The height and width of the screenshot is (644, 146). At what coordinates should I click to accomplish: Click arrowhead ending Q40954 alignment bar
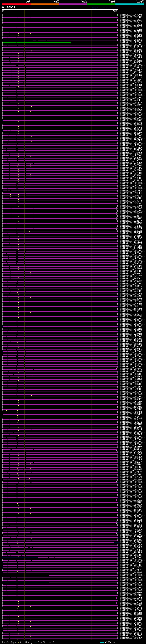117,15
